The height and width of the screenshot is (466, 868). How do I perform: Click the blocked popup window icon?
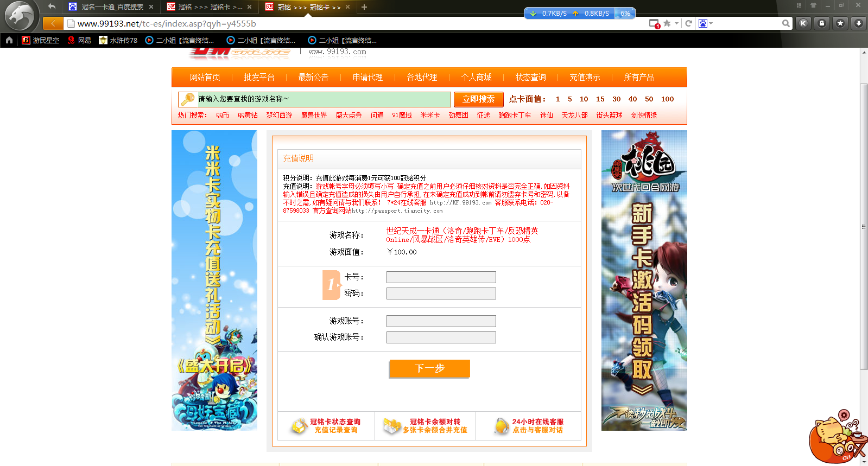coord(655,23)
